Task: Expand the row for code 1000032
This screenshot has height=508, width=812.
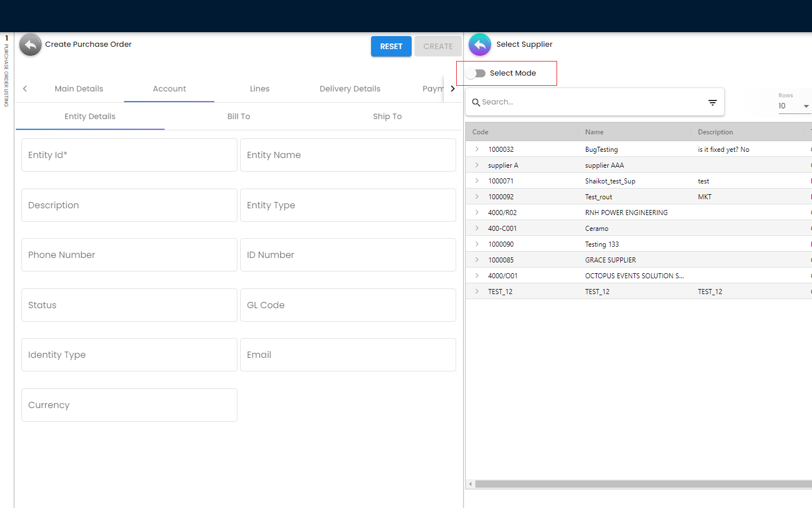Action: coord(477,150)
